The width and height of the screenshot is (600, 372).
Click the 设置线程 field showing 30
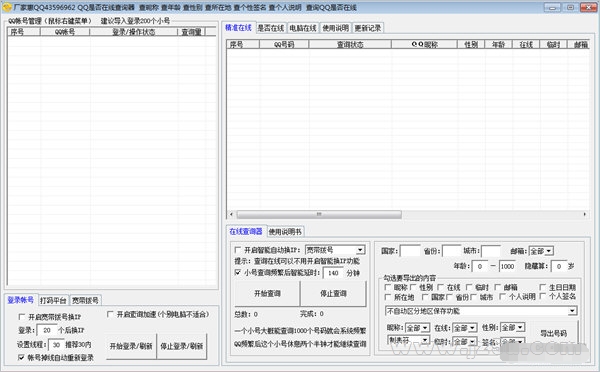coord(56,344)
